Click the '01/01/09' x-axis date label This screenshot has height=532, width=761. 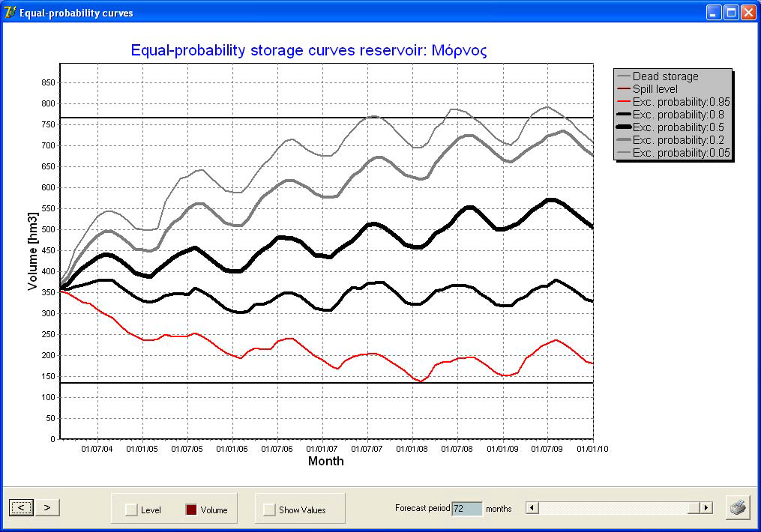pos(503,449)
